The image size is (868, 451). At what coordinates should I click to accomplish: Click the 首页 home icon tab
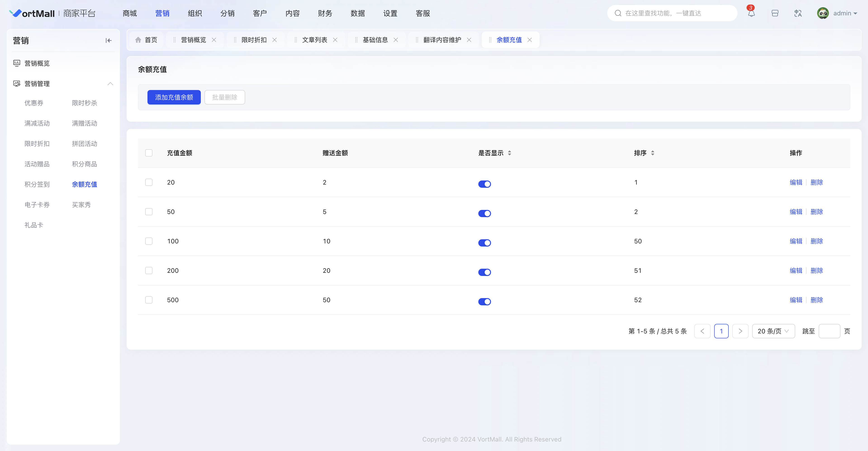tap(138, 40)
